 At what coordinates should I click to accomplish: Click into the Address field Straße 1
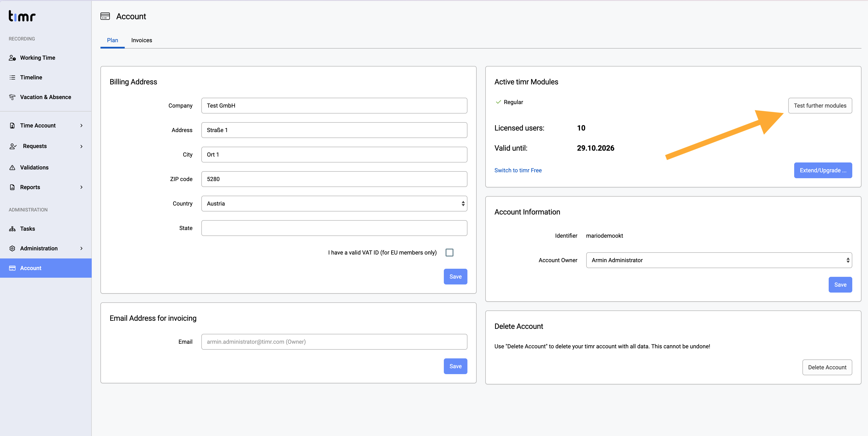click(x=334, y=130)
